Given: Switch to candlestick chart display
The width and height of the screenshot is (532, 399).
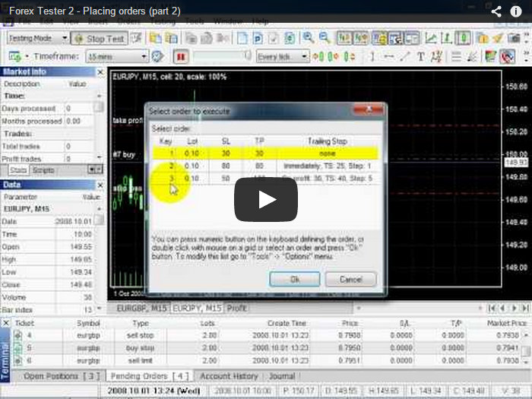Looking at the screenshot, I should [463, 38].
